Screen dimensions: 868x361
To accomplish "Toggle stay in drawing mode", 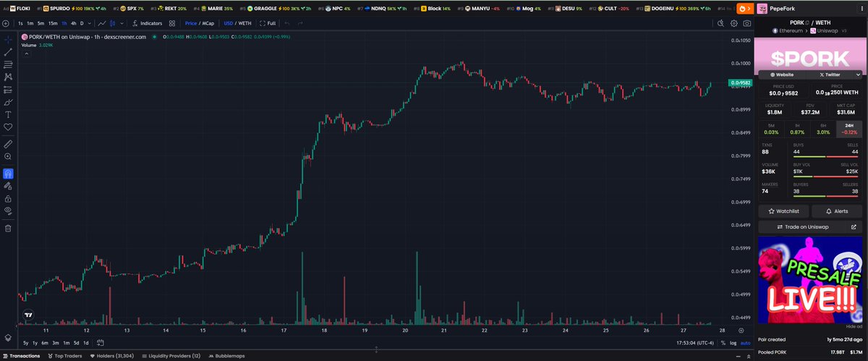I will click(x=8, y=186).
